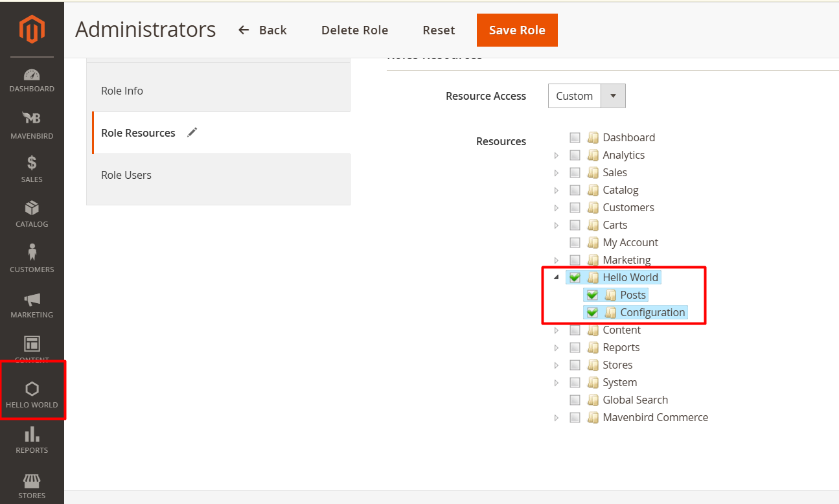Switch to the Role Users tab
This screenshot has width=839, height=504.
click(126, 175)
